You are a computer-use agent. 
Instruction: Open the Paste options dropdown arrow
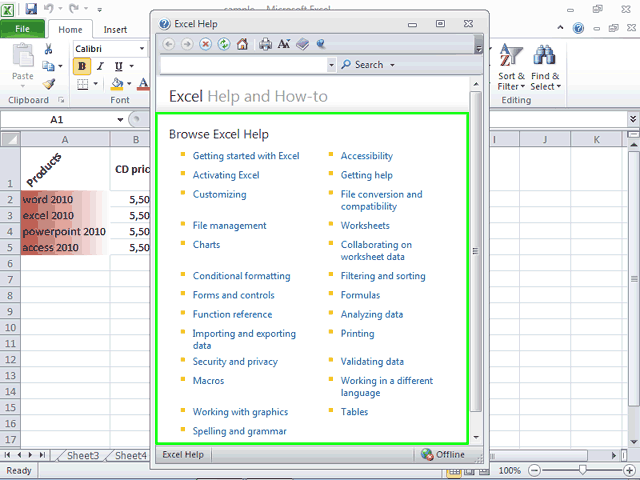[22, 86]
